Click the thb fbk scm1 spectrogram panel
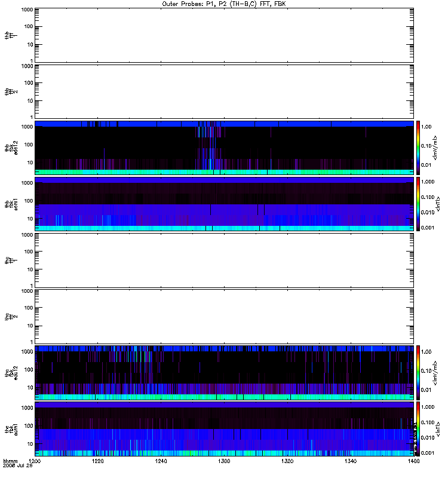The image size is (448, 478). point(224,204)
